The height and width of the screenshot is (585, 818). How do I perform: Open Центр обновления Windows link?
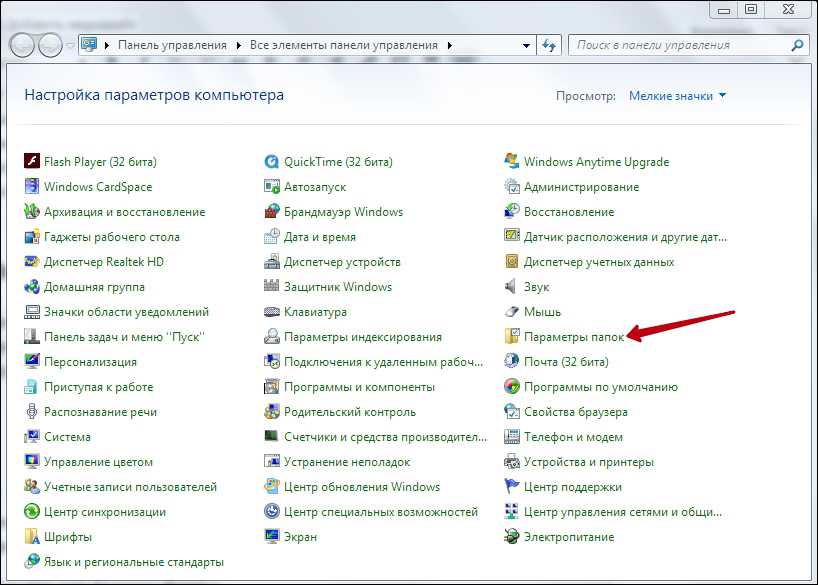click(362, 487)
